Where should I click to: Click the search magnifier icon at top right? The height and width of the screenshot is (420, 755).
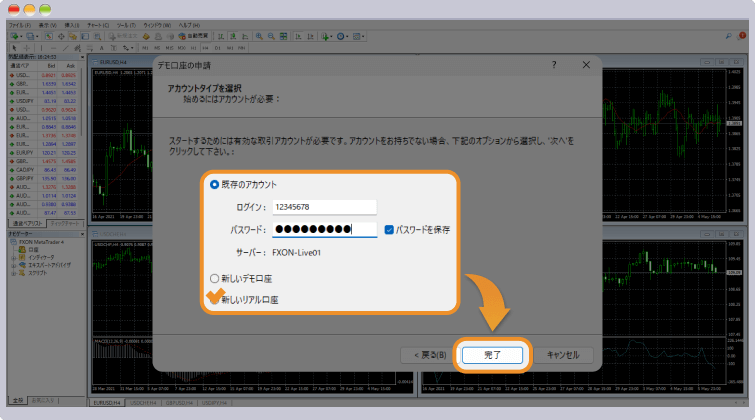pyautogui.click(x=729, y=36)
